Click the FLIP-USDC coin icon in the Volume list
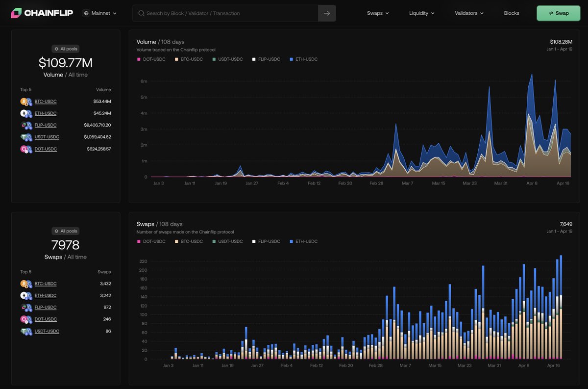The width and height of the screenshot is (588, 389). (26, 125)
